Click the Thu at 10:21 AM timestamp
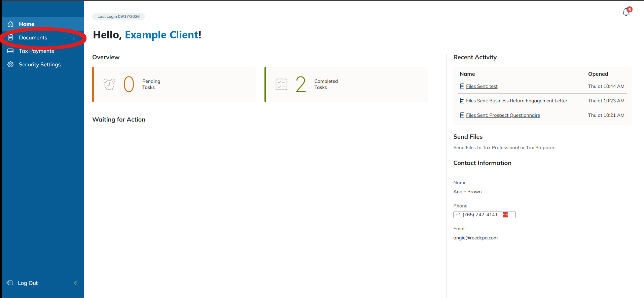Viewport: 644px width, 298px height. tap(606, 115)
